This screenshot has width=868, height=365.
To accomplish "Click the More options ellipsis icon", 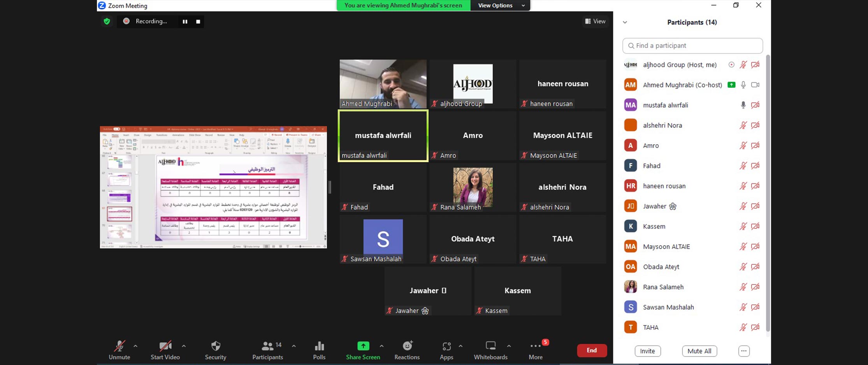I will (535, 346).
